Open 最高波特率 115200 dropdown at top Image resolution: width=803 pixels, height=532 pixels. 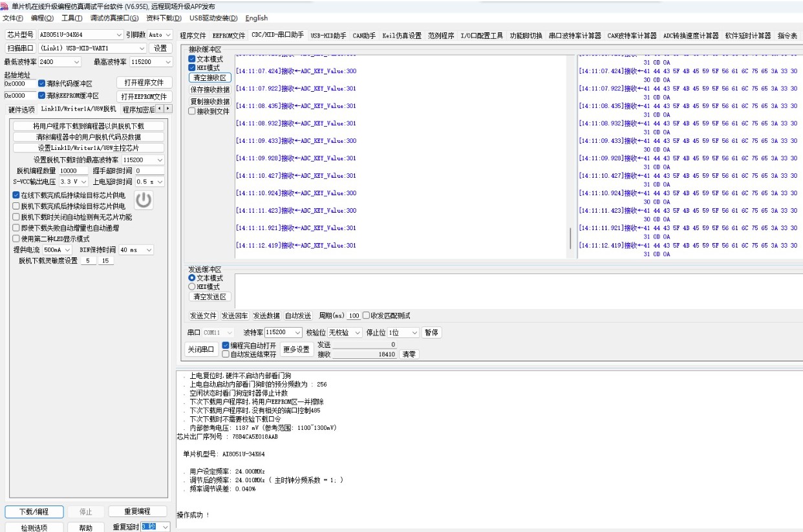pyautogui.click(x=151, y=62)
